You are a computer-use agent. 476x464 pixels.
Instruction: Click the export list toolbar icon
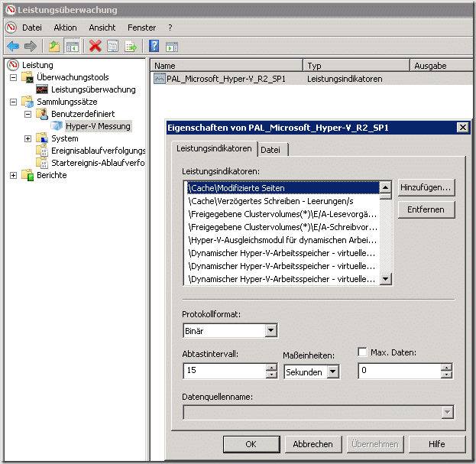[x=131, y=47]
